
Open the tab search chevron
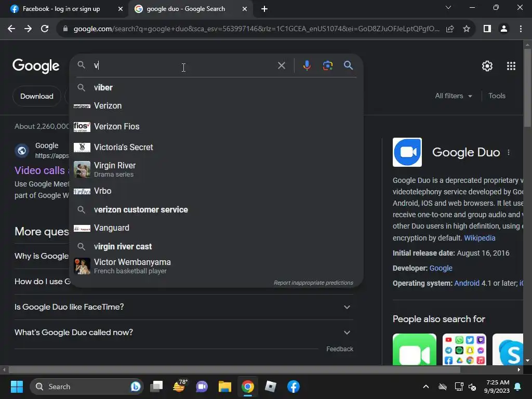(448, 7)
